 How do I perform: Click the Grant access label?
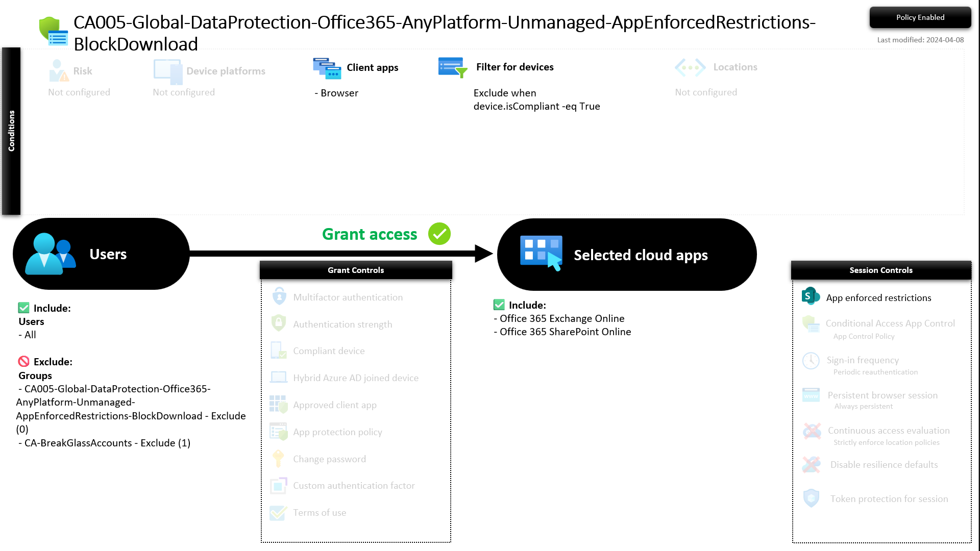(x=370, y=234)
